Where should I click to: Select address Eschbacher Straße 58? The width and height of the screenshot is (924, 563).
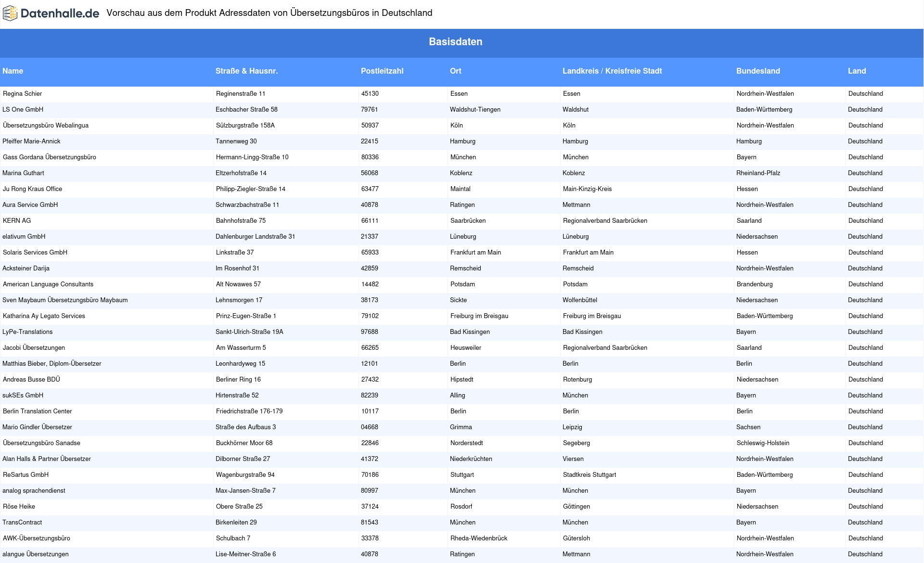246,110
